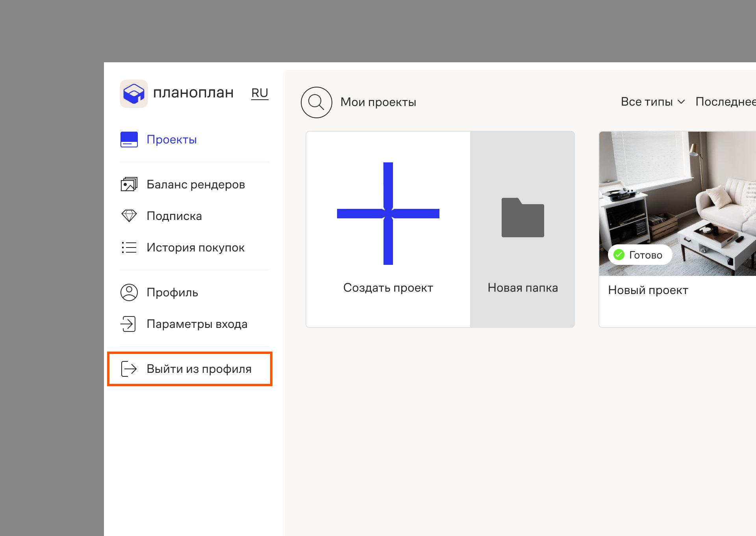Click the render balance images icon
Viewport: 756px width, 536px height.
click(x=129, y=184)
